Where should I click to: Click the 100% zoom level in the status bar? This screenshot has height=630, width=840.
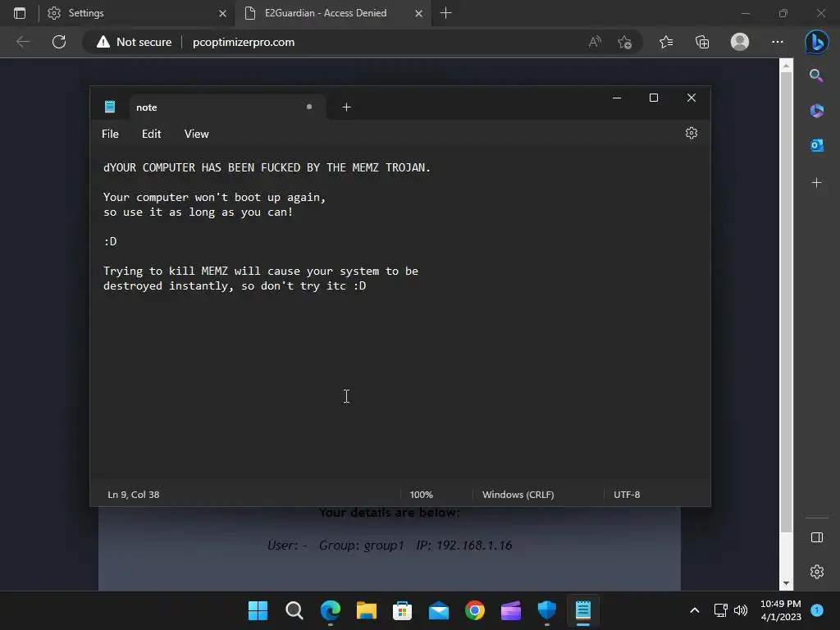(x=421, y=495)
